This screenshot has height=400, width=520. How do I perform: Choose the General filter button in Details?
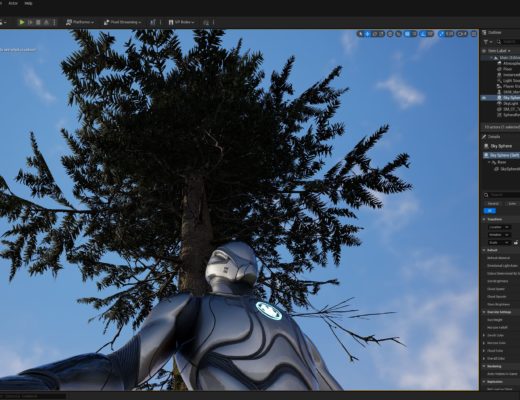493,204
